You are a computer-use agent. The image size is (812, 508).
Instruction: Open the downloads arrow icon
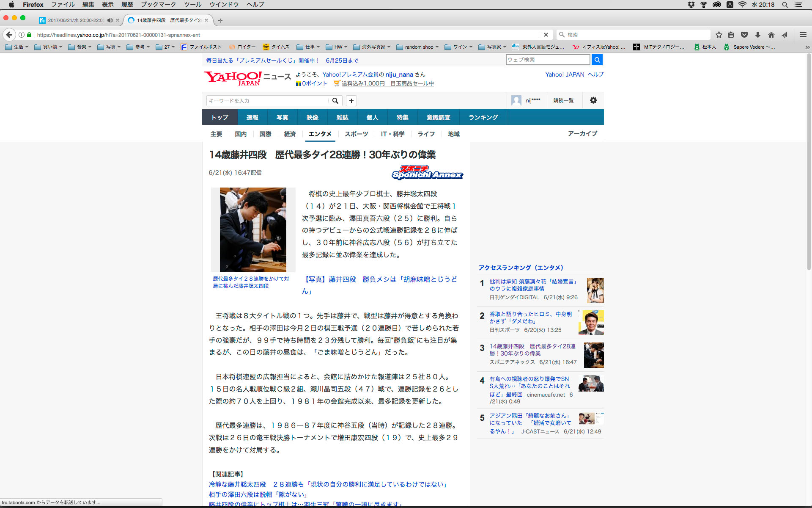coord(757,35)
